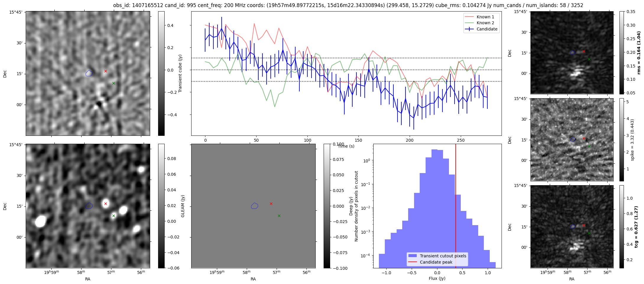The width and height of the screenshot is (644, 284).
Task: Click the Transient cube colorbar
Action: click(161, 73)
